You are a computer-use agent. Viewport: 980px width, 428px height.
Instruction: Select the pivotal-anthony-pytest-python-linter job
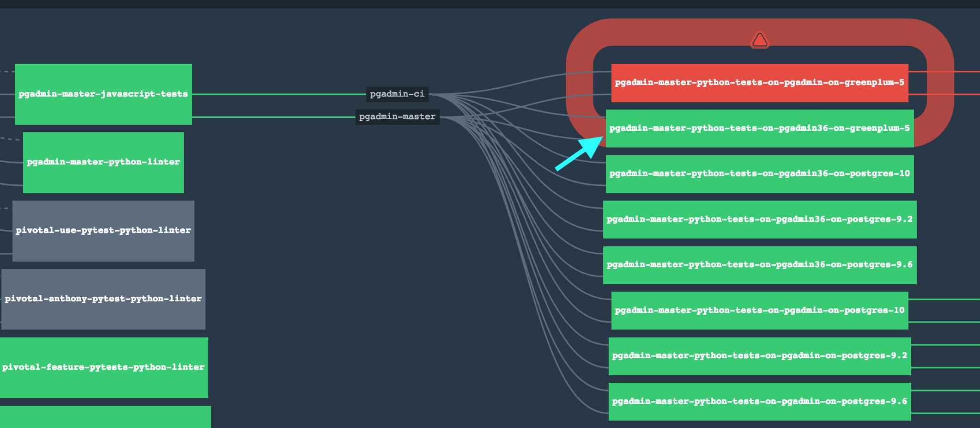click(103, 299)
